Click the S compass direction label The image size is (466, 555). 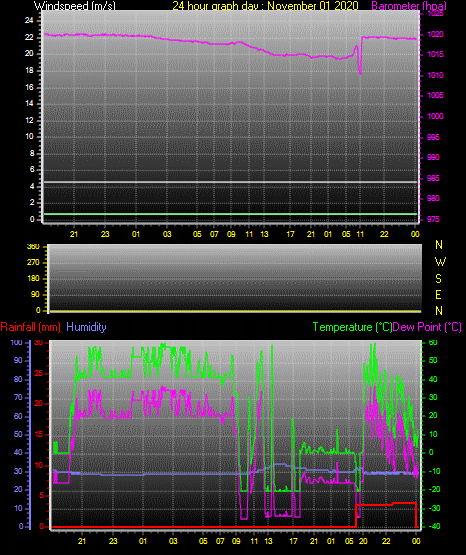coord(438,279)
